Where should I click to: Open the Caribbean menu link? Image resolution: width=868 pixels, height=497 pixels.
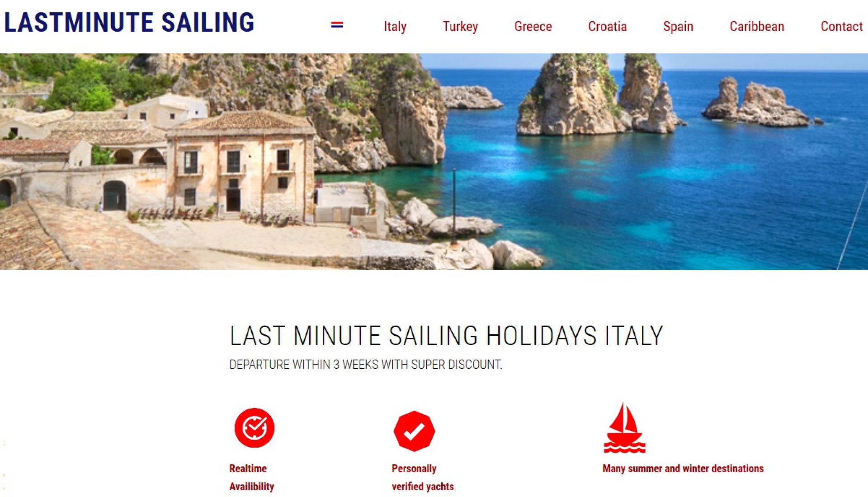(757, 27)
